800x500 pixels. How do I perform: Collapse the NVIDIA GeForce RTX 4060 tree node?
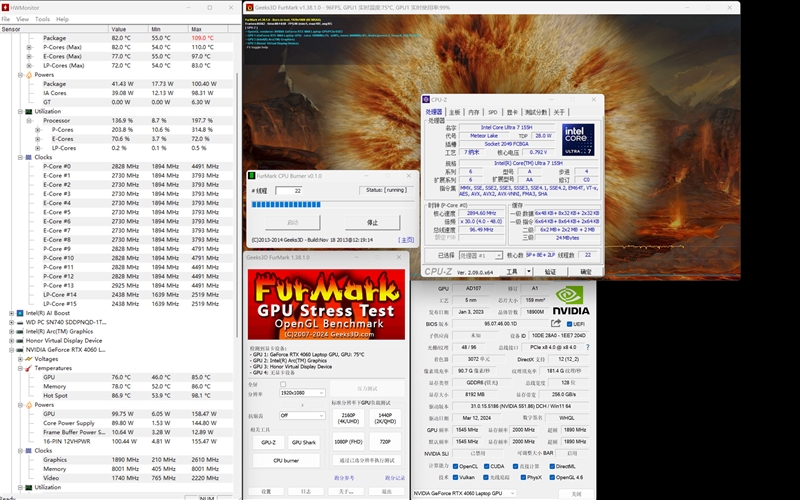coord(11,349)
